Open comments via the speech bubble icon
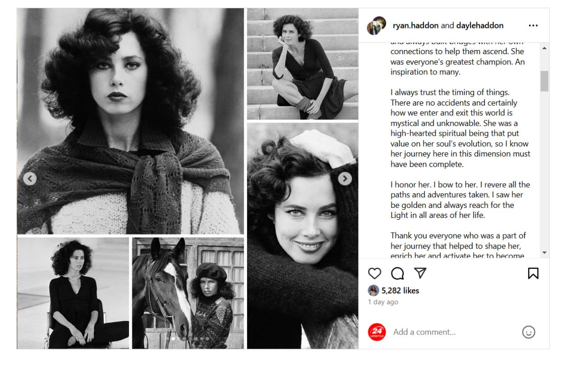 pos(397,273)
